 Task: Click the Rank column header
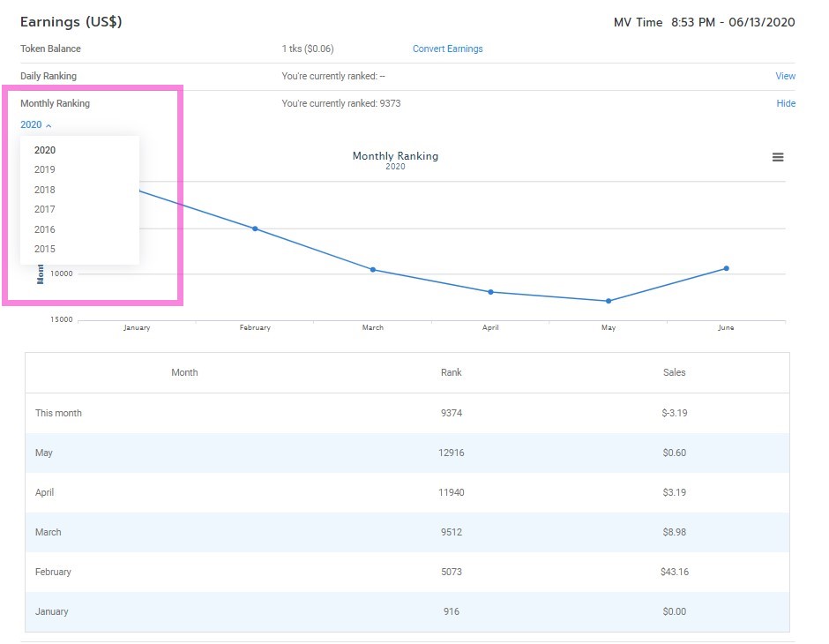tap(451, 372)
